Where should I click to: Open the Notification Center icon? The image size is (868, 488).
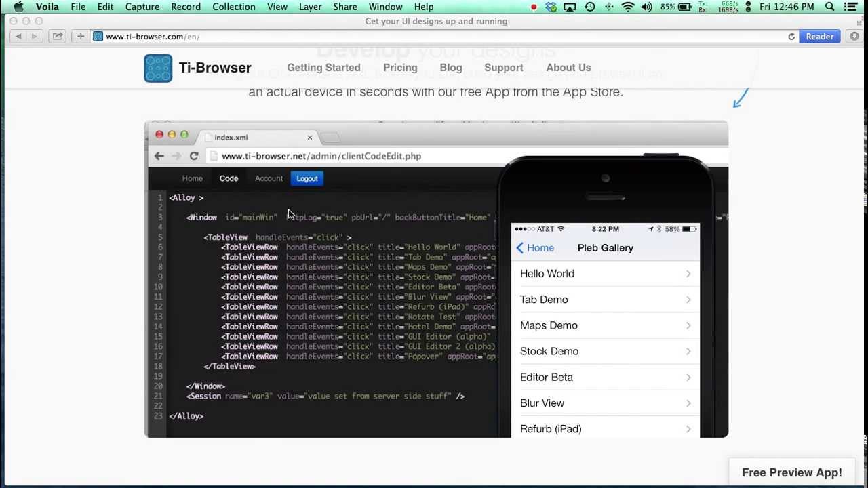pyautogui.click(x=851, y=7)
